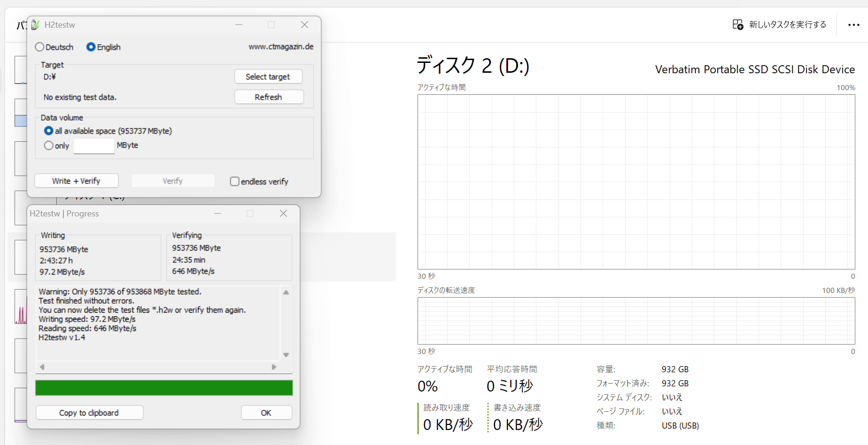The height and width of the screenshot is (445, 868).
Task: Click the H2testw app icon in title bar
Action: tap(35, 25)
